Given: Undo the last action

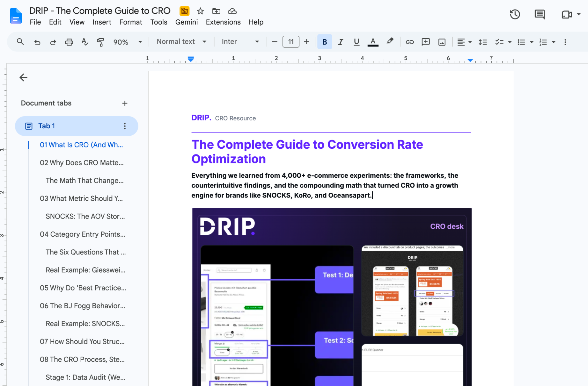Looking at the screenshot, I should pyautogui.click(x=37, y=42).
